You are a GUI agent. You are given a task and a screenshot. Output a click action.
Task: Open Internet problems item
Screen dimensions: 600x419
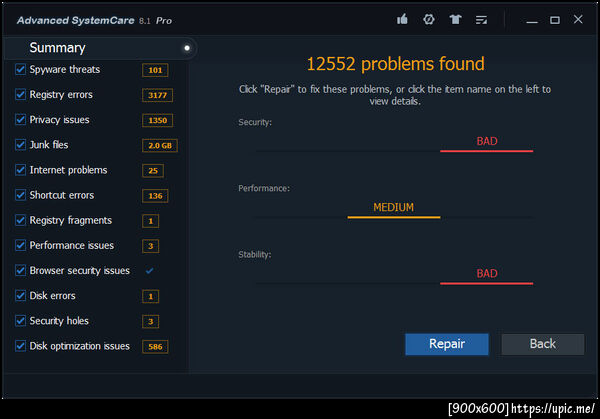coord(68,170)
